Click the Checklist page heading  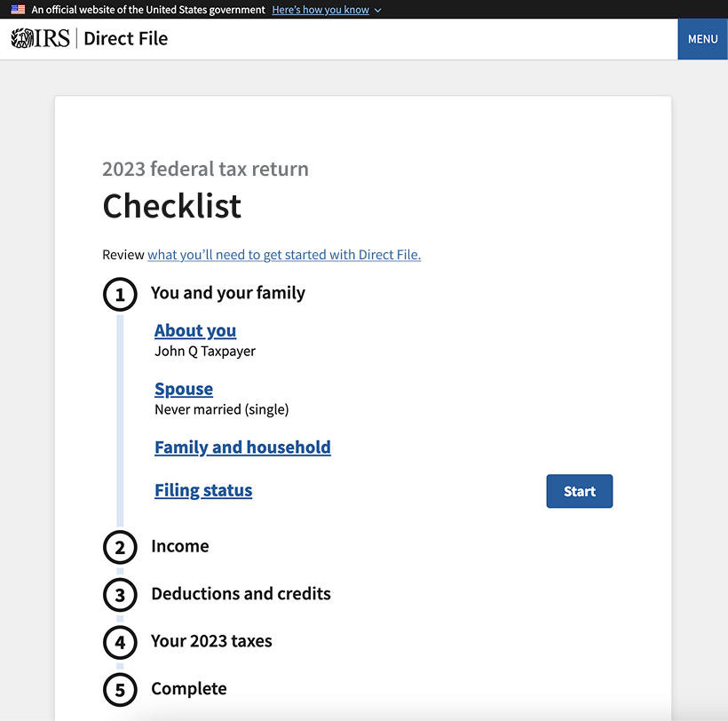click(171, 206)
